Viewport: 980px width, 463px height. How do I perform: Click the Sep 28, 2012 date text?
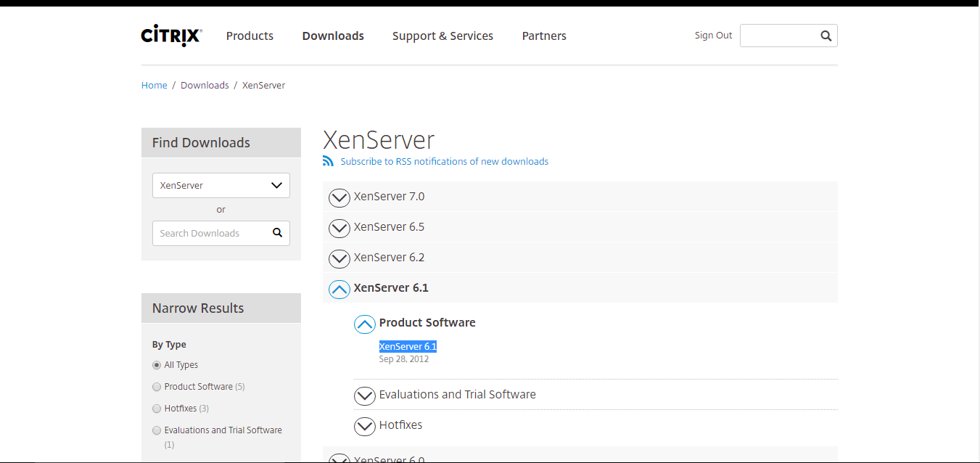(x=404, y=359)
